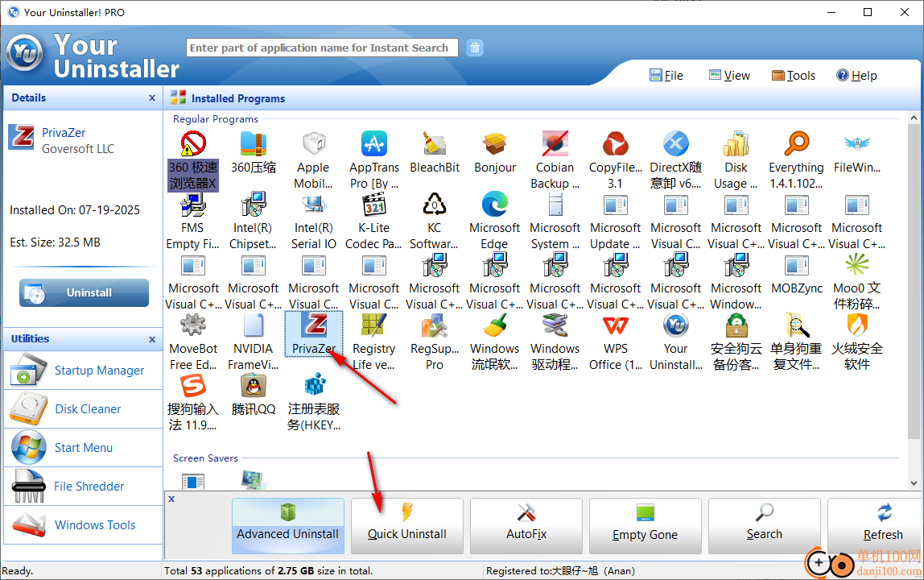Select the Disk Usage program icon
This screenshot has width=924, height=580.
[736, 143]
